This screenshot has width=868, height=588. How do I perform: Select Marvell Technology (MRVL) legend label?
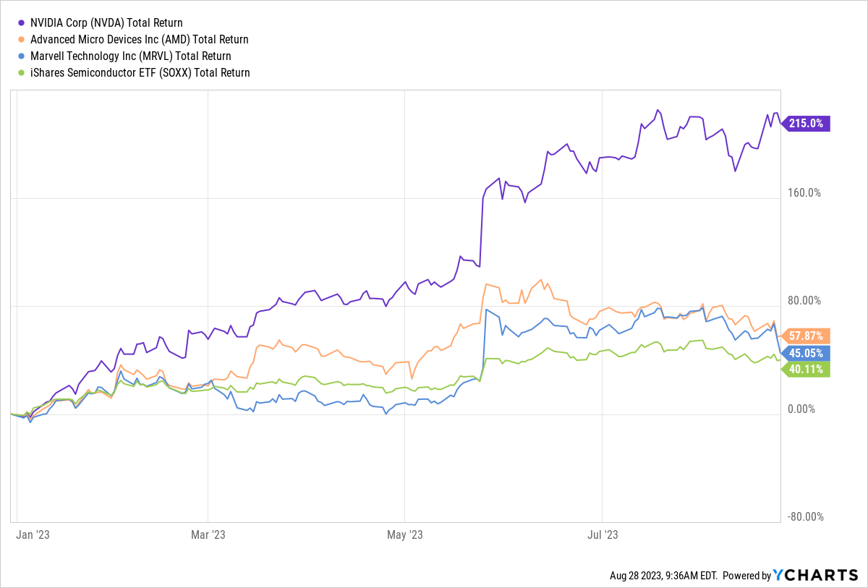pos(130,56)
